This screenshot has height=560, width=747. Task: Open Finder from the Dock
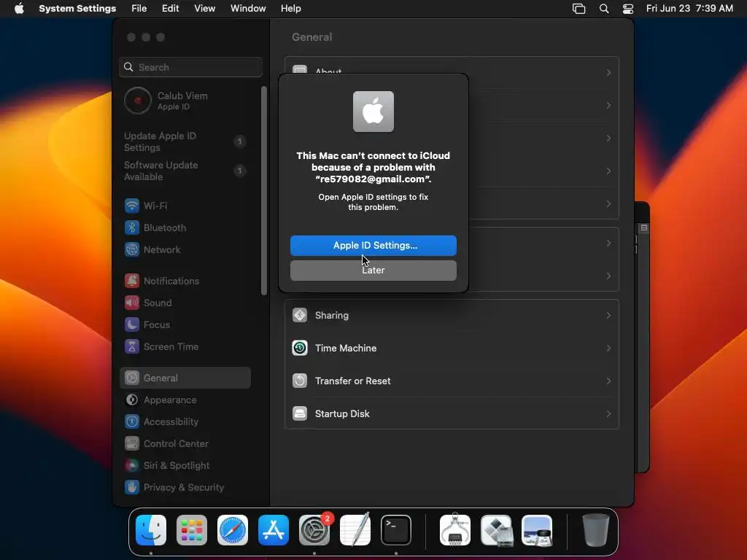tap(151, 530)
